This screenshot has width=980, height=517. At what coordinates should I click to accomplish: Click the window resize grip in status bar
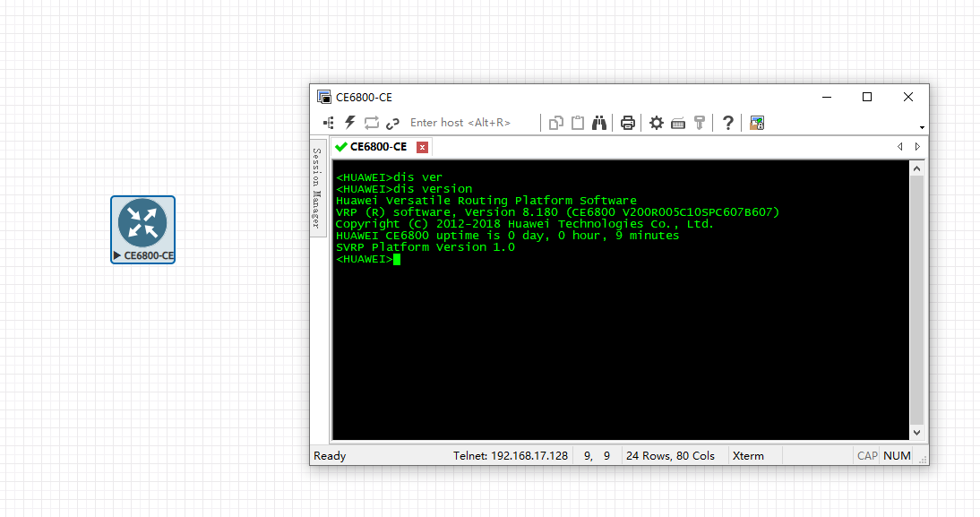pos(923,460)
